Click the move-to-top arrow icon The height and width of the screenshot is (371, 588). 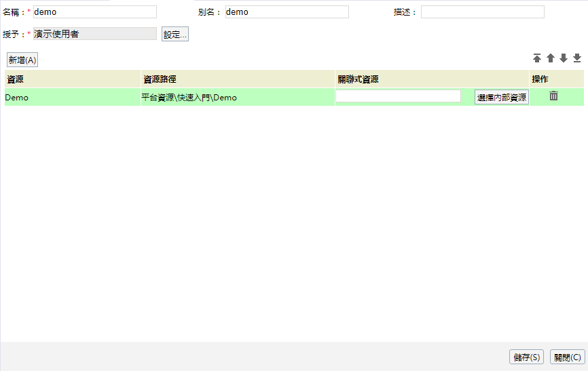537,58
